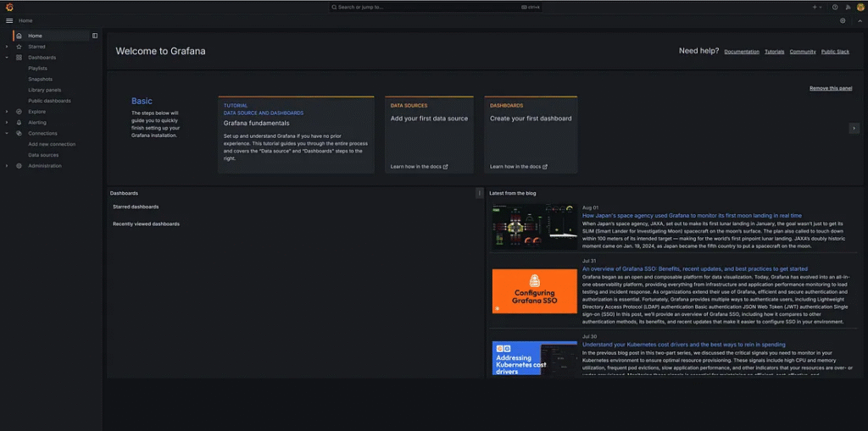Open the Alerting label in sidebar
This screenshot has height=431, width=868.
click(x=37, y=122)
